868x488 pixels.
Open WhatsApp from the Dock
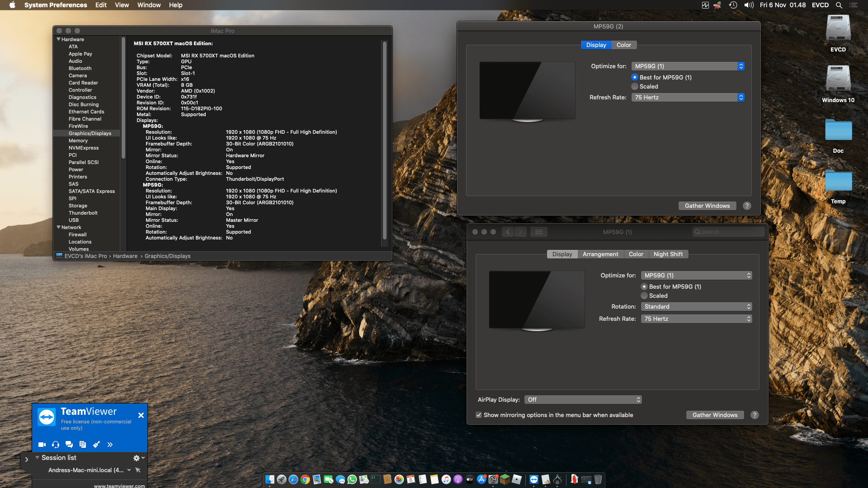[x=352, y=479]
